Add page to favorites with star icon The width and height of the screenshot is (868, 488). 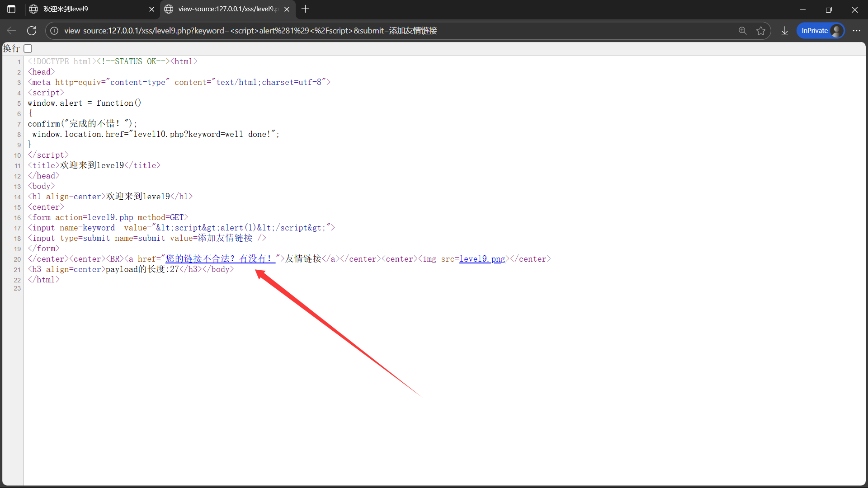coord(761,31)
